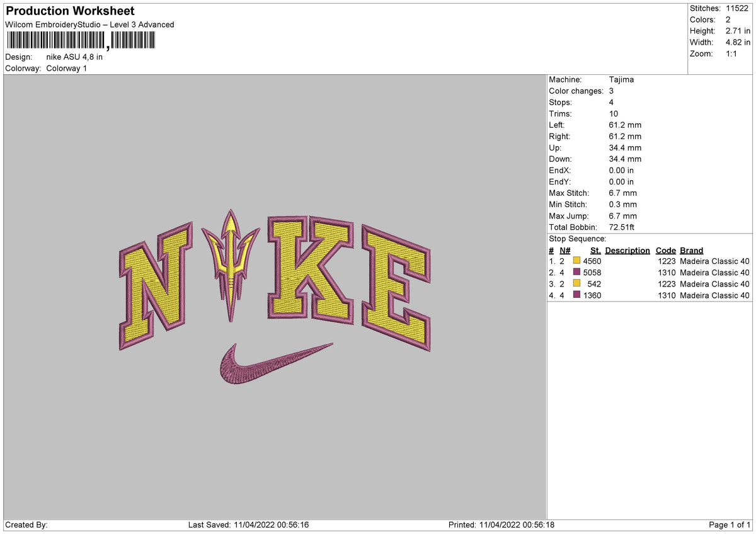Click the magenta thread swatch for stop 2

pyautogui.click(x=576, y=272)
